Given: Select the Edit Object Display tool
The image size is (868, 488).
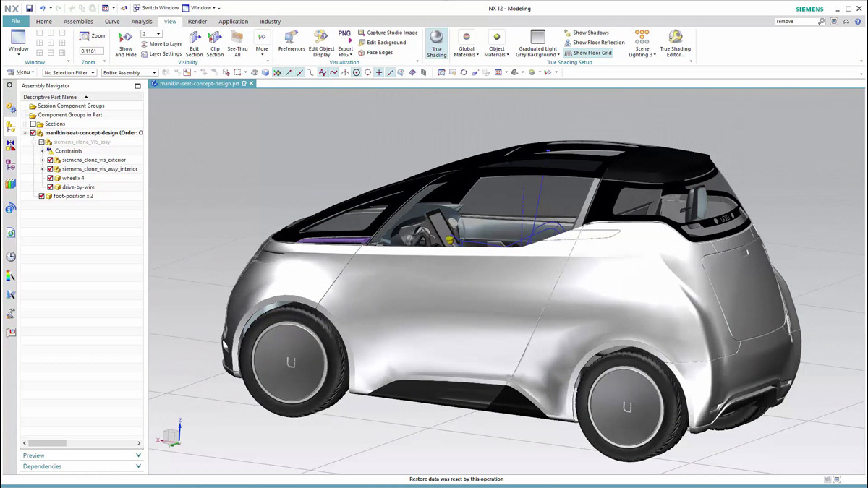Looking at the screenshot, I should click(322, 43).
